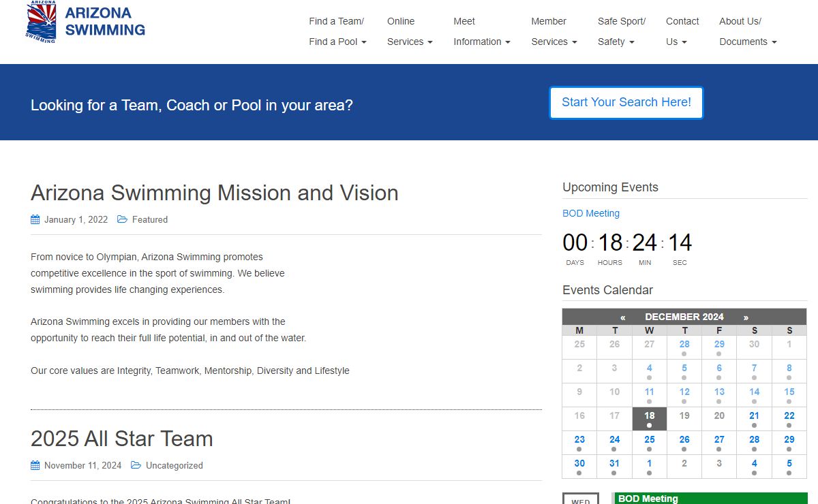Open the BOD Meeting link under Upcoming Events
The width and height of the screenshot is (818, 504).
[x=591, y=213]
